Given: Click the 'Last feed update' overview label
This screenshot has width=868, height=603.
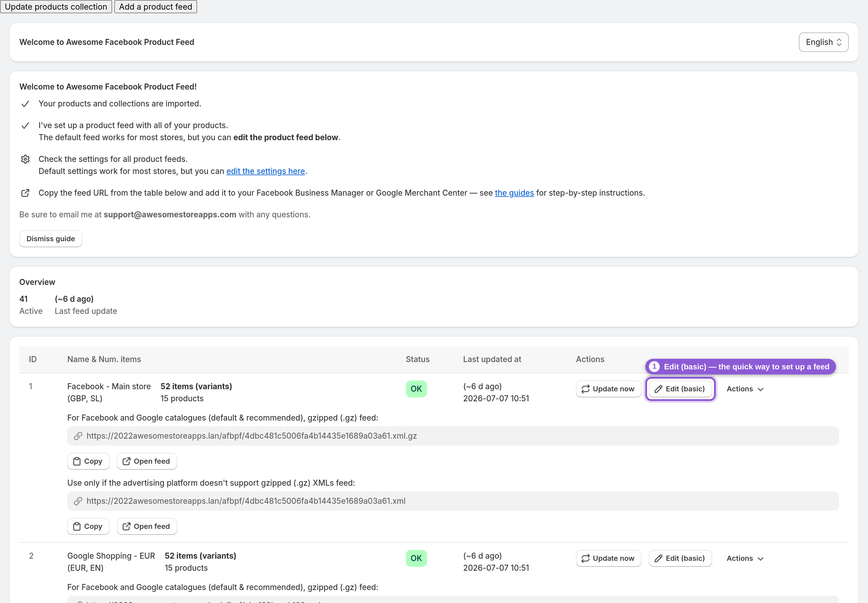Looking at the screenshot, I should click(x=86, y=311).
